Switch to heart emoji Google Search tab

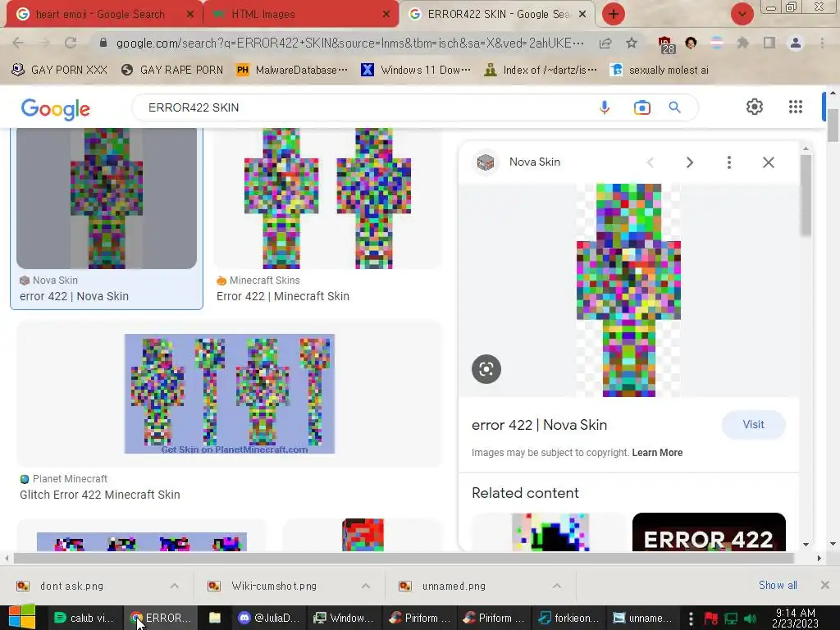100,15
